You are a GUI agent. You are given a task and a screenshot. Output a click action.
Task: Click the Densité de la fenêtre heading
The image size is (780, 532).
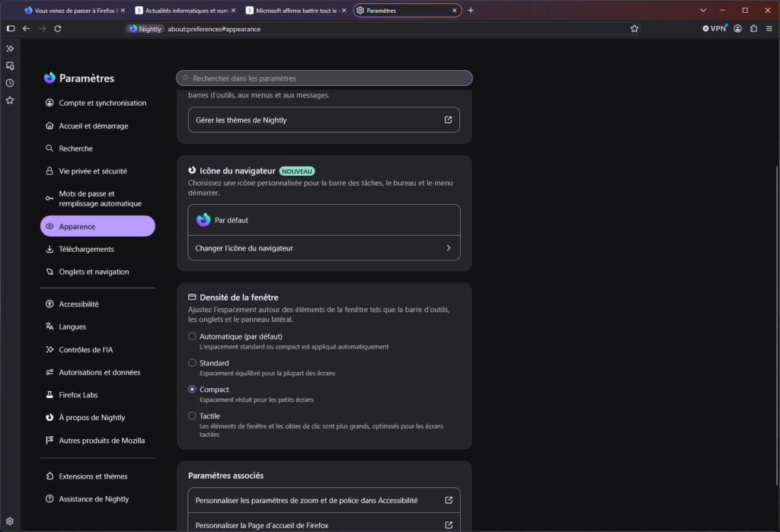tap(238, 298)
